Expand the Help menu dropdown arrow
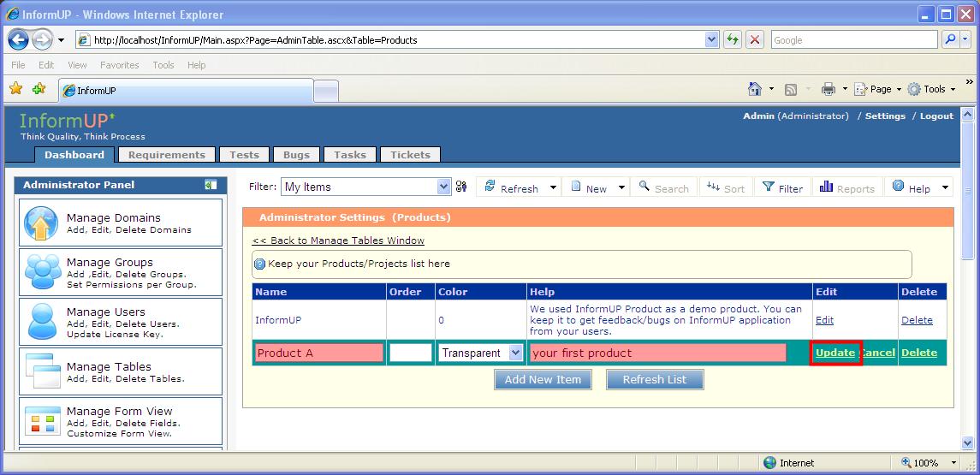This screenshot has width=980, height=475. (x=945, y=187)
